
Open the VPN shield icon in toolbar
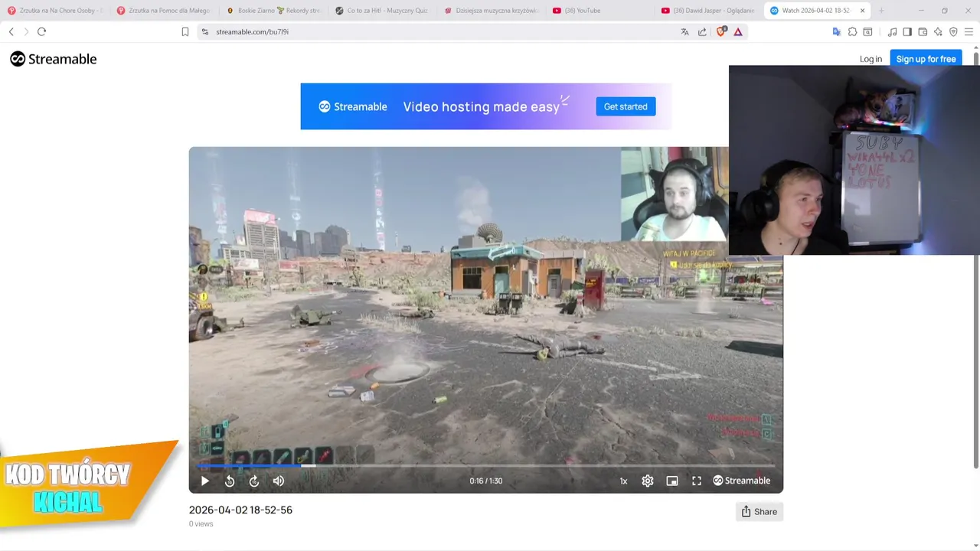pos(953,31)
